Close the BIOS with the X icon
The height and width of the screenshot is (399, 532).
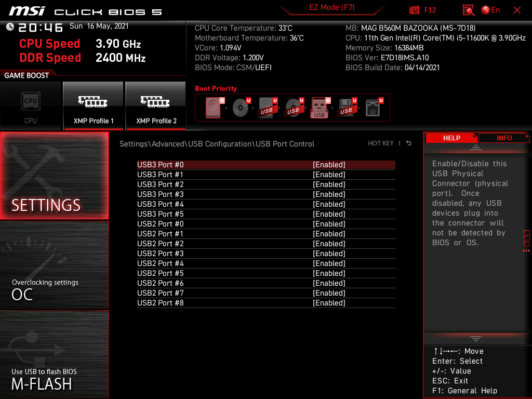pyautogui.click(x=517, y=10)
